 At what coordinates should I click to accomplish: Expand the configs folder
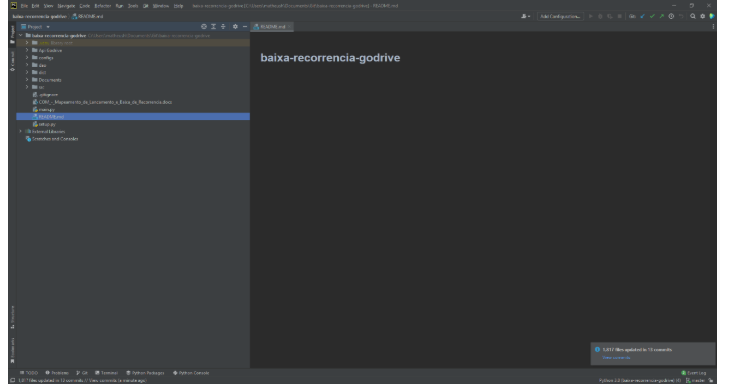point(27,58)
